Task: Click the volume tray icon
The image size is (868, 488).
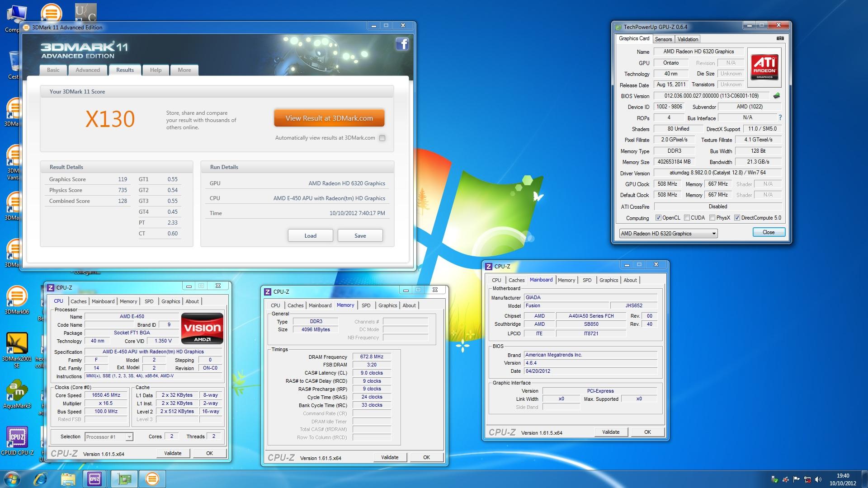Action: (818, 480)
